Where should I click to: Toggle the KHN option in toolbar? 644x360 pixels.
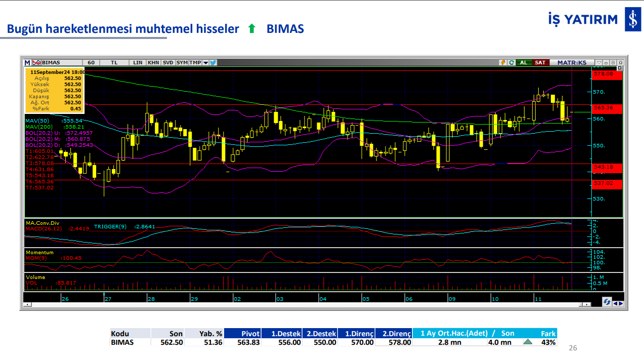click(153, 63)
